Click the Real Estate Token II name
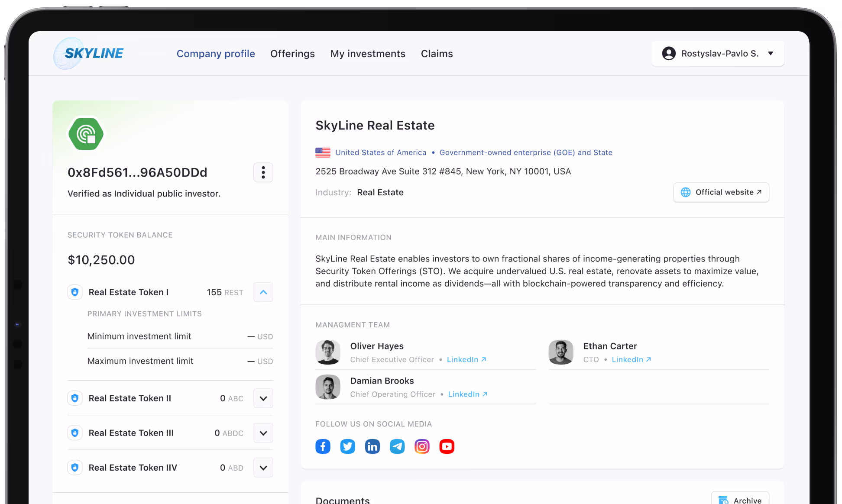 (130, 398)
